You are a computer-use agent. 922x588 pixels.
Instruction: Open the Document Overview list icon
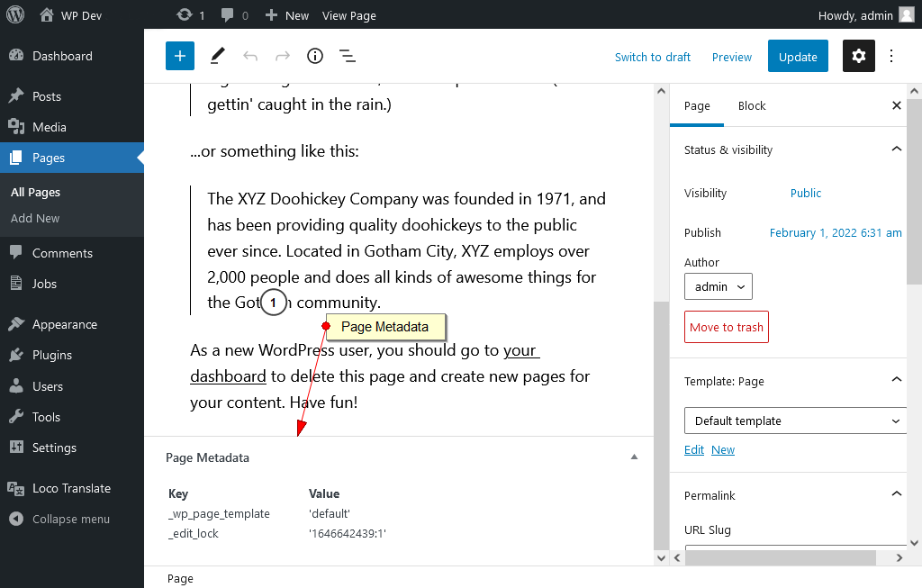(348, 56)
